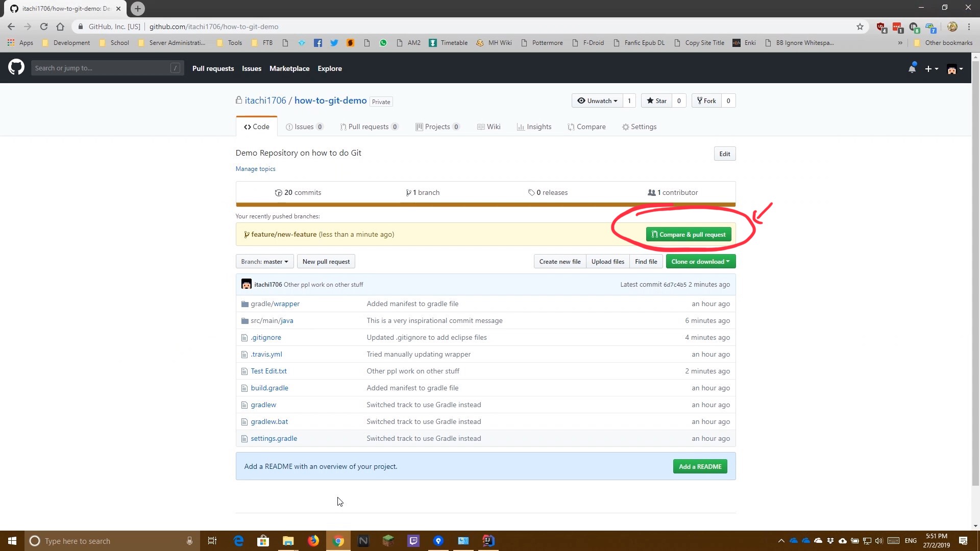The height and width of the screenshot is (551, 980).
Task: Expand Clone or download menu
Action: [x=700, y=262]
